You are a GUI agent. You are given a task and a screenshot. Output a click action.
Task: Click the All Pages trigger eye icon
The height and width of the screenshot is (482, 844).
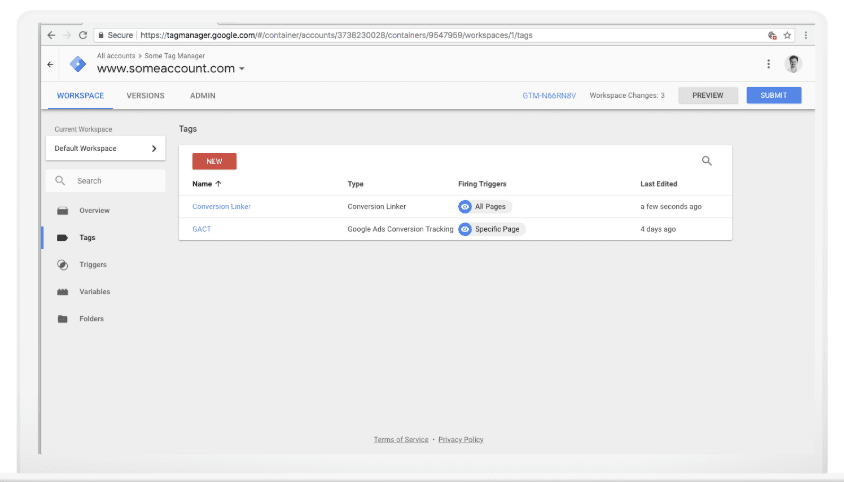tap(465, 207)
